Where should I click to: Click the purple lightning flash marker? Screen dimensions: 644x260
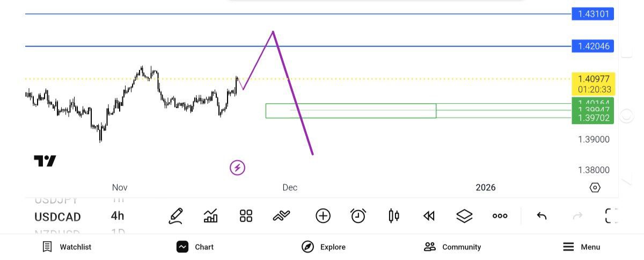click(x=237, y=168)
